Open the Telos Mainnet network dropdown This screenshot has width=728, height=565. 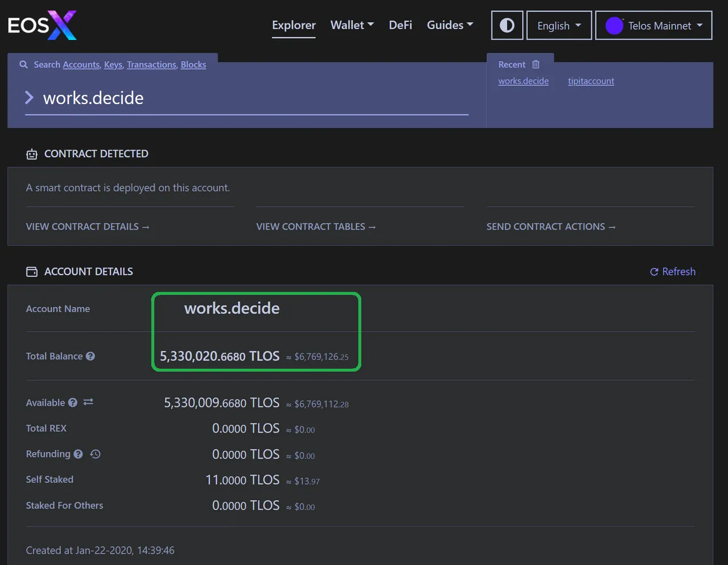click(653, 25)
